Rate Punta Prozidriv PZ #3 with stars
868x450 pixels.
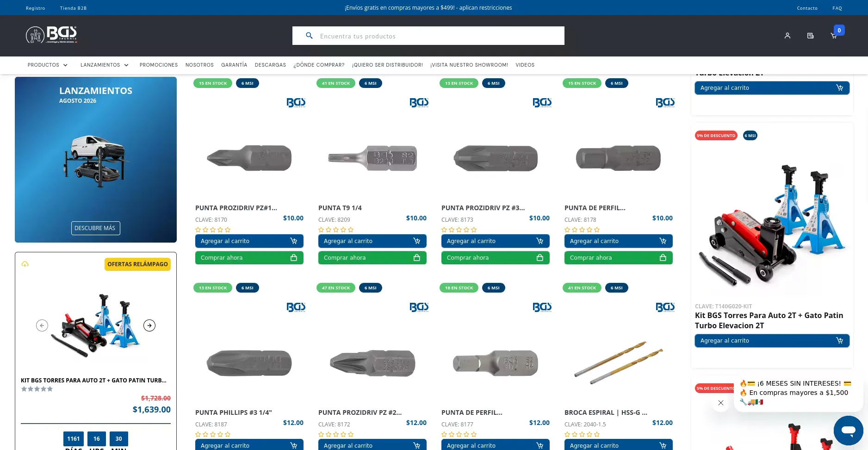point(459,230)
